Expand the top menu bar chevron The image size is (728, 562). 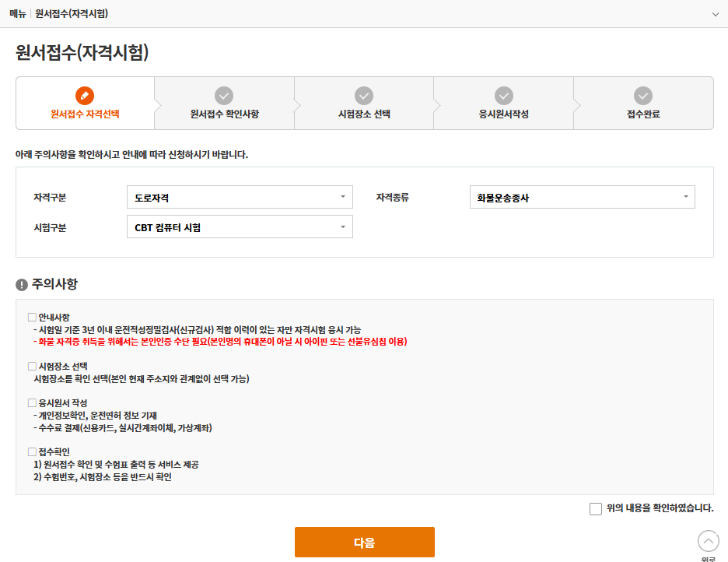pyautogui.click(x=715, y=14)
